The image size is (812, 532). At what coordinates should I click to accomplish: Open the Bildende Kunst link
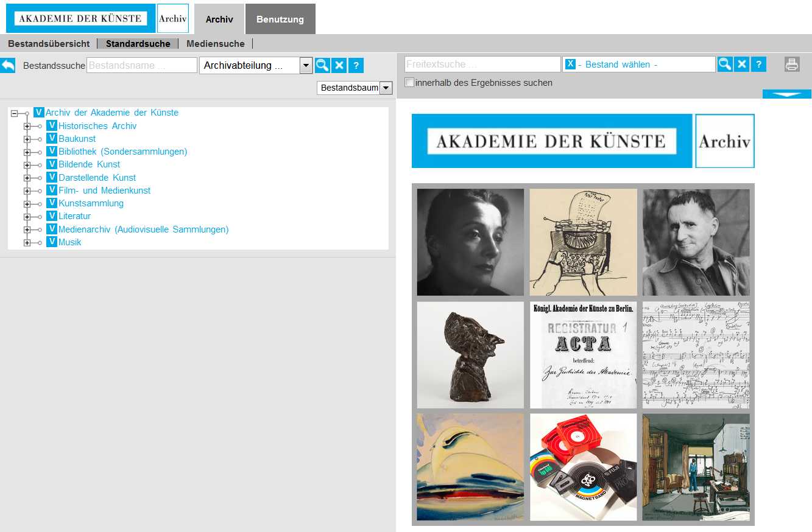pyautogui.click(x=90, y=164)
